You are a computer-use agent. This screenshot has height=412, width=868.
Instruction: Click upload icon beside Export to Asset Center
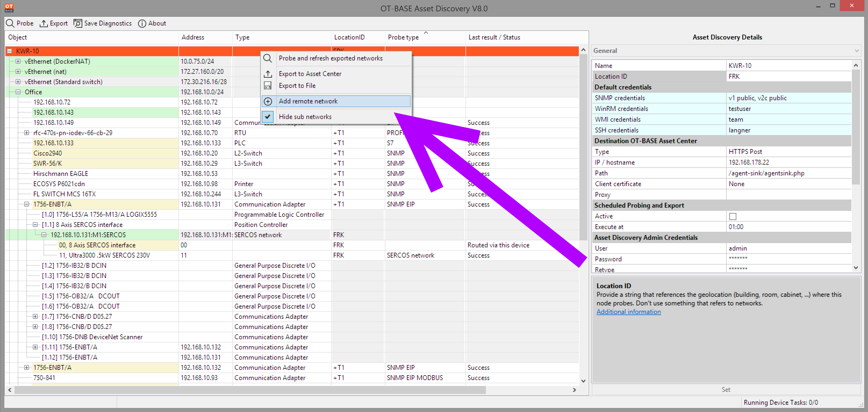[268, 74]
